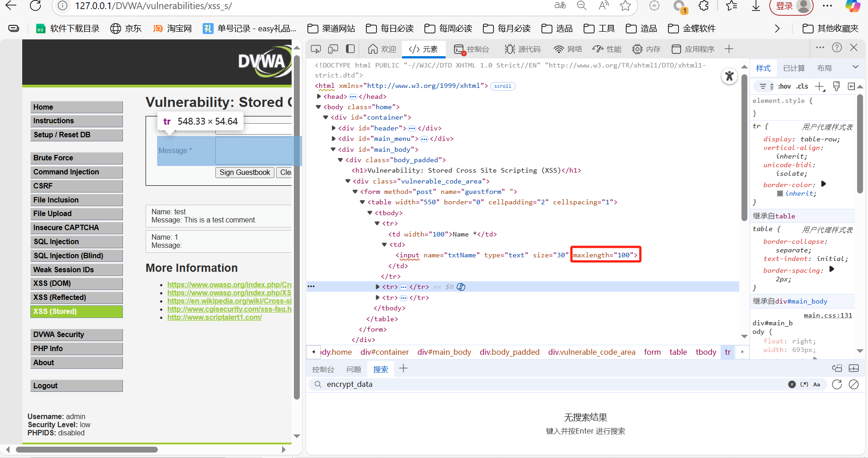868x458 pixels.
Task: Open the 已计算 Computed styles tab
Action: tap(794, 68)
